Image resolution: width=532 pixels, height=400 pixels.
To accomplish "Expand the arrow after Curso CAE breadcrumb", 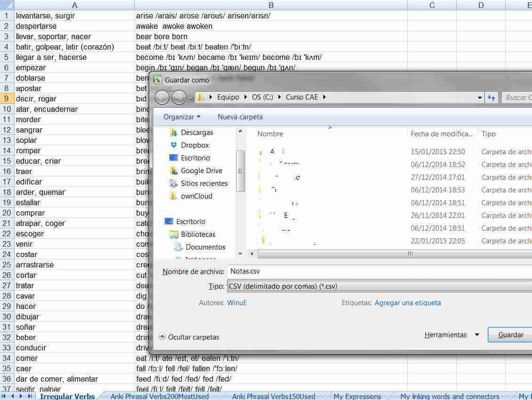I will (324, 97).
